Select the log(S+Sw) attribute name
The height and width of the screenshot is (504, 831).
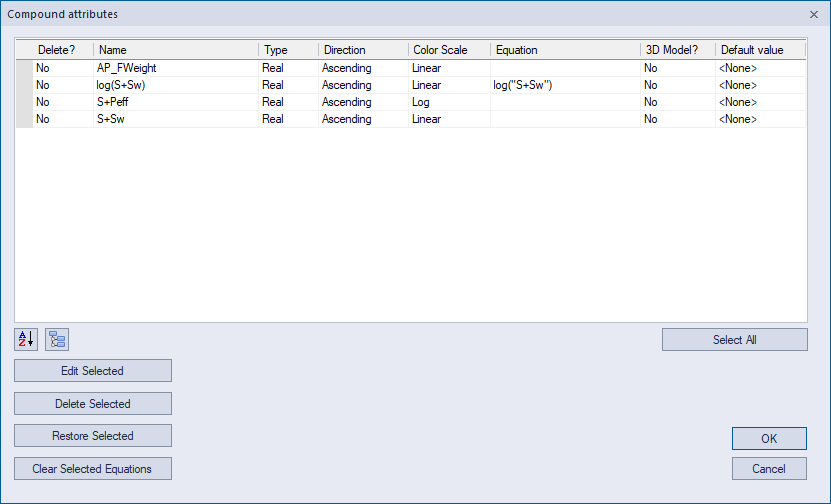(x=176, y=85)
